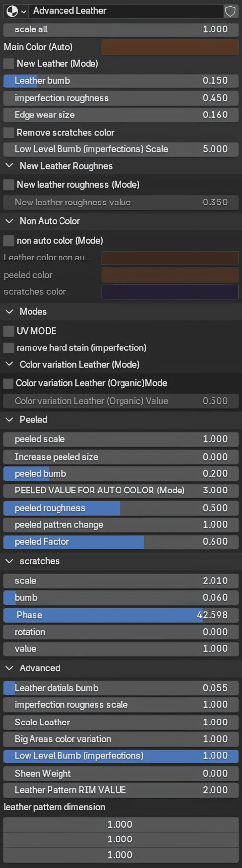Image resolution: width=242 pixels, height=868 pixels.
Task: Open the scratches color swatch
Action: tap(170, 292)
